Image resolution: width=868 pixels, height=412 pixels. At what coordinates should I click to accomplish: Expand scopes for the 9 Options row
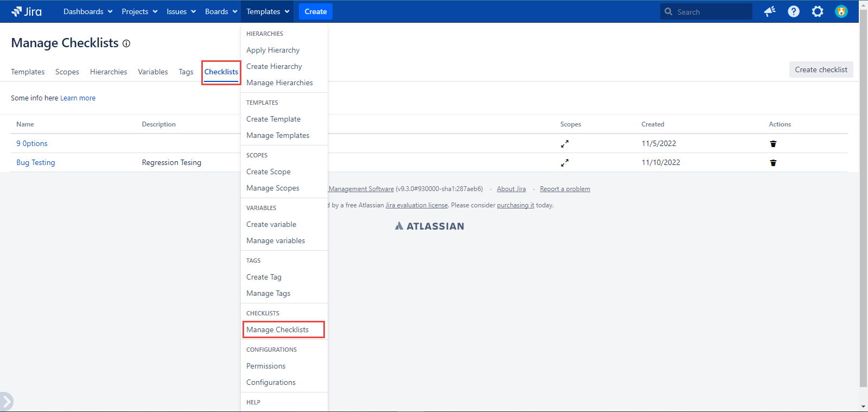pos(565,144)
